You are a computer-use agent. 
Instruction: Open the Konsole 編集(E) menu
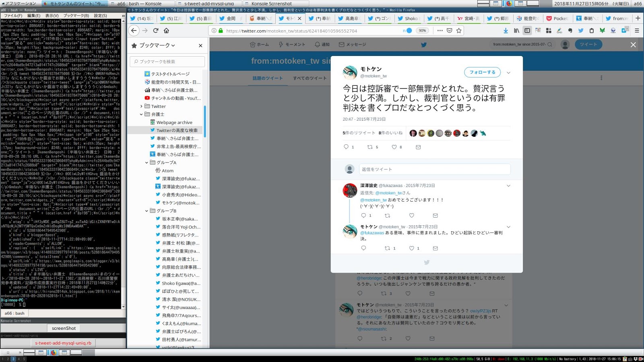point(34,16)
